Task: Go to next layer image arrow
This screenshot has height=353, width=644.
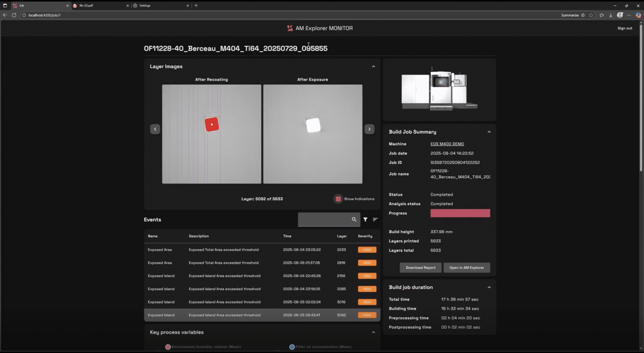Action: tap(369, 129)
